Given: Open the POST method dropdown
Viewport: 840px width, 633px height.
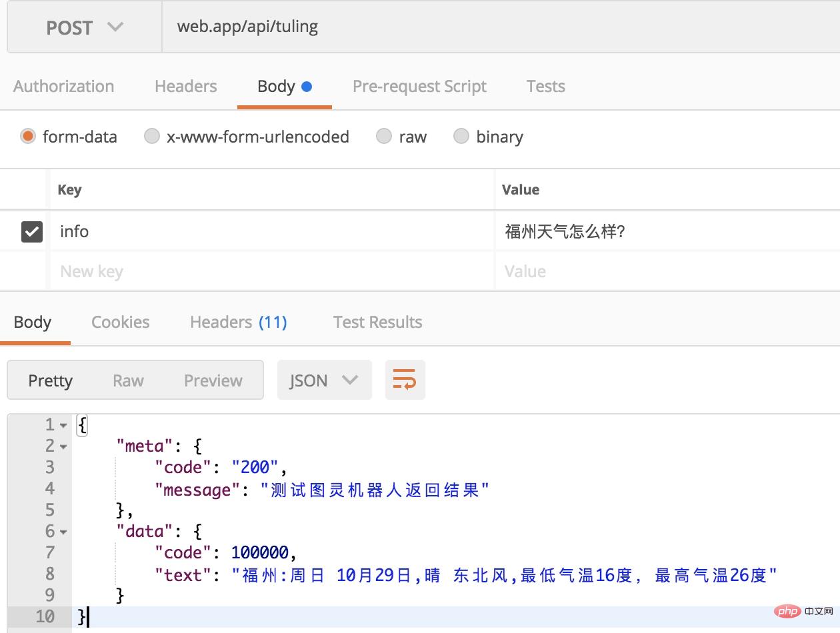Looking at the screenshot, I should click(85, 27).
